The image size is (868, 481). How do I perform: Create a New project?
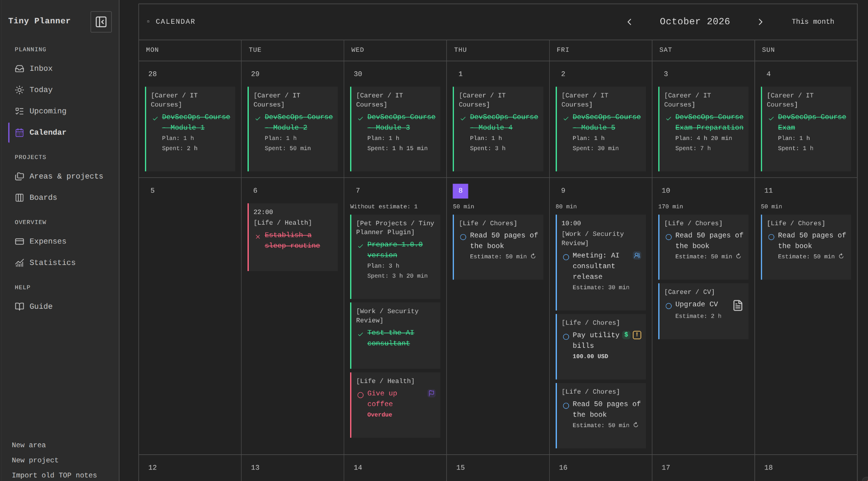pos(35,460)
